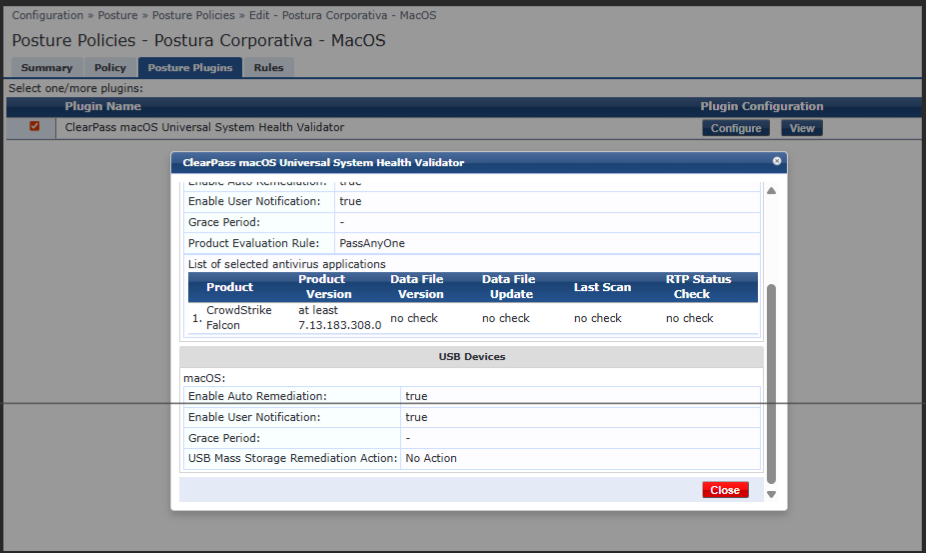Open the Policy tab
The width and height of the screenshot is (926, 553).
(x=110, y=67)
